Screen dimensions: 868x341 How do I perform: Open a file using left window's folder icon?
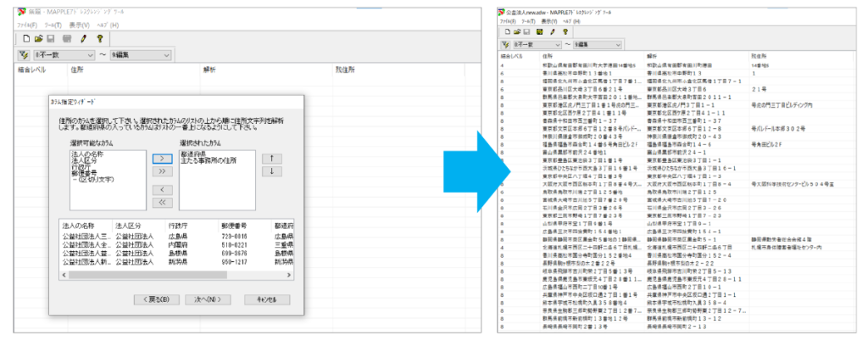pyautogui.click(x=40, y=38)
